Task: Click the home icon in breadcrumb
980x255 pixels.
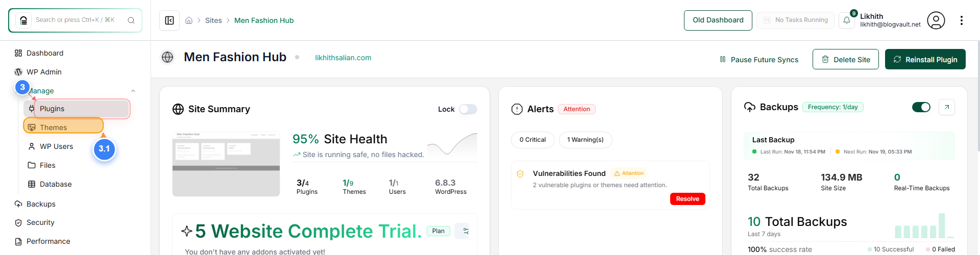Action: (x=189, y=20)
